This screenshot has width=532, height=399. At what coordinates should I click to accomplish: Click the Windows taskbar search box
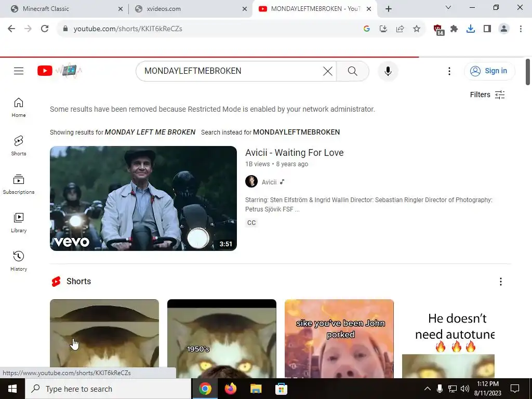tap(108, 389)
